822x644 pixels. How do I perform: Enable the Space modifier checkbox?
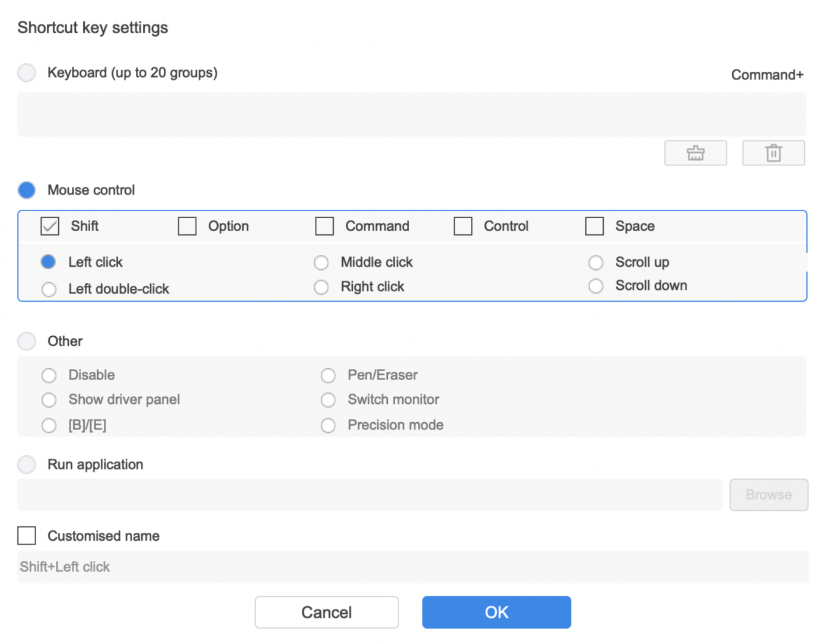[x=594, y=226]
